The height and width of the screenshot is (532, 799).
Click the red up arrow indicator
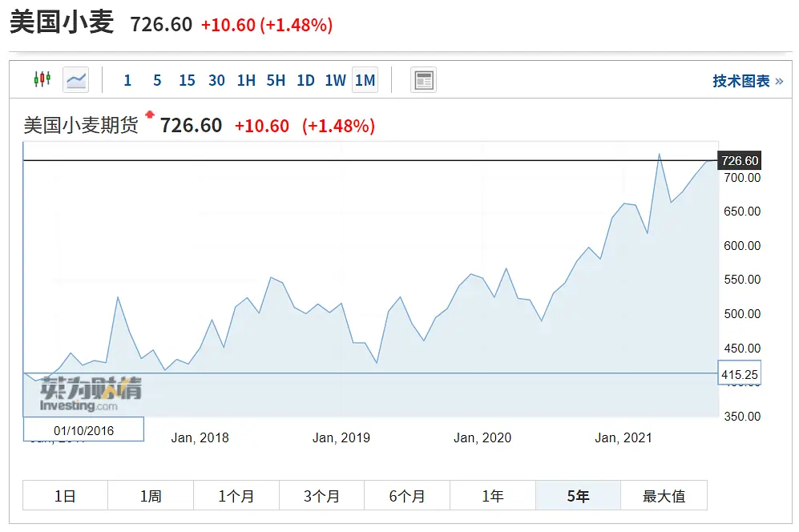click(149, 115)
